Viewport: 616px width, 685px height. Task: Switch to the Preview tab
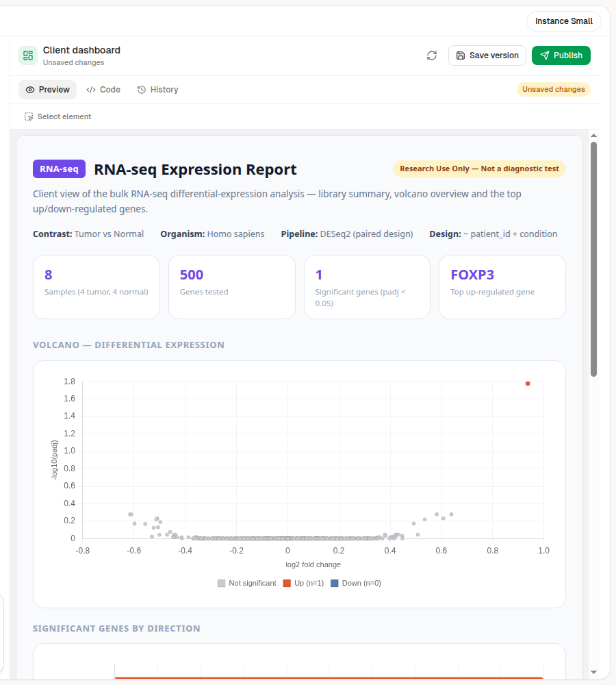(x=48, y=90)
